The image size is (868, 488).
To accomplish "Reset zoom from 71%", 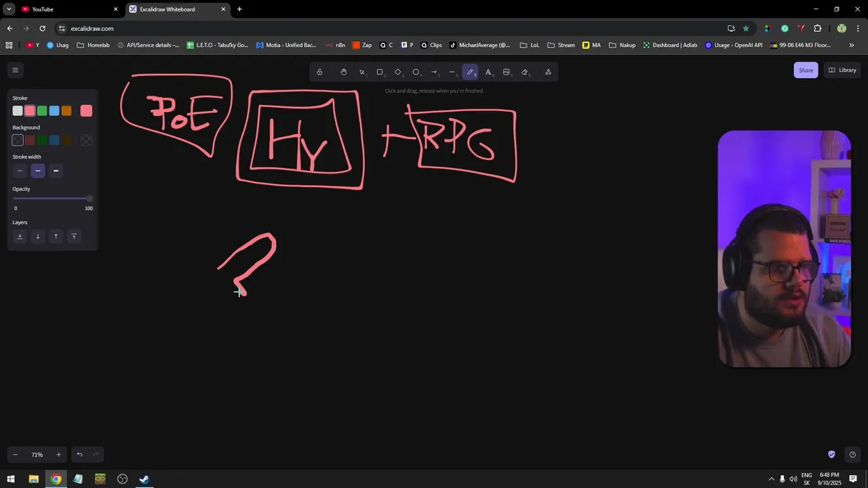I will (37, 455).
